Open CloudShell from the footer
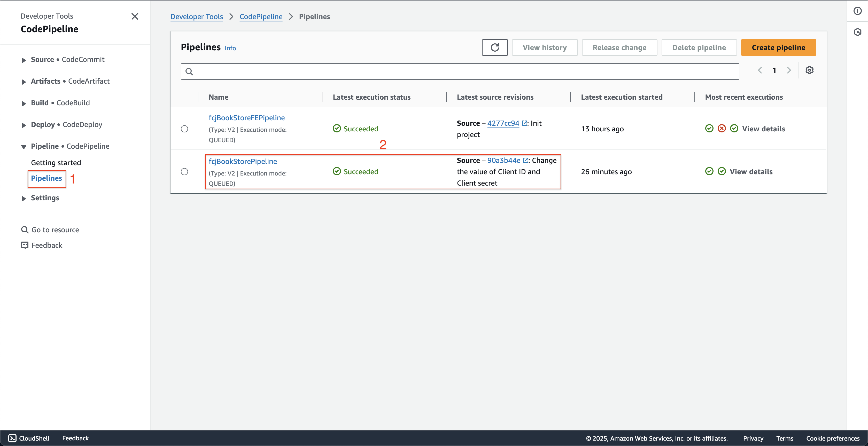 point(29,438)
